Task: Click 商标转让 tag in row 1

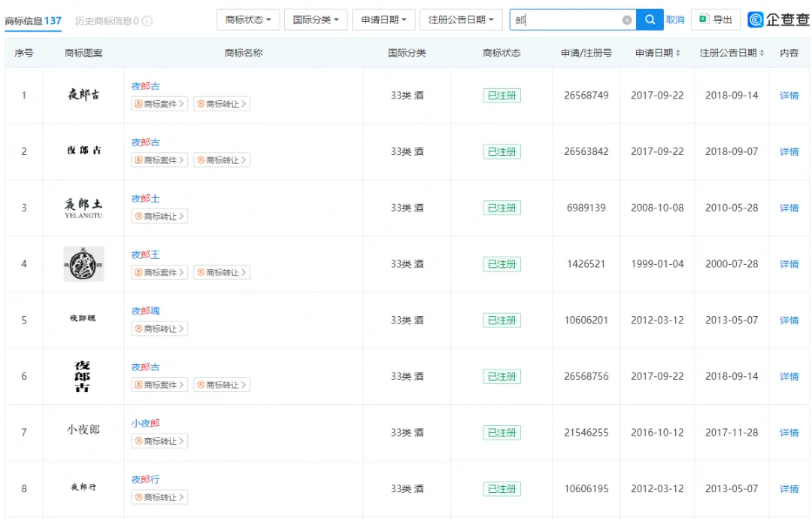Action: (x=222, y=104)
